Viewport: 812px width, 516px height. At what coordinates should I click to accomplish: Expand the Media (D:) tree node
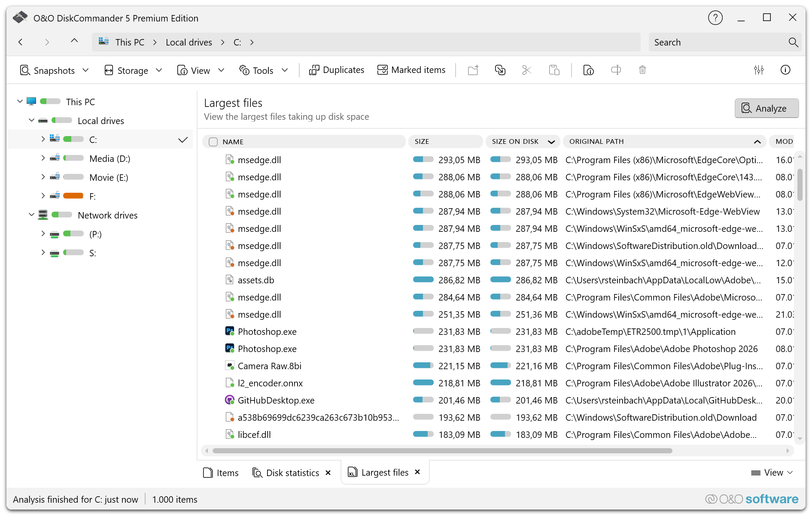(43, 158)
